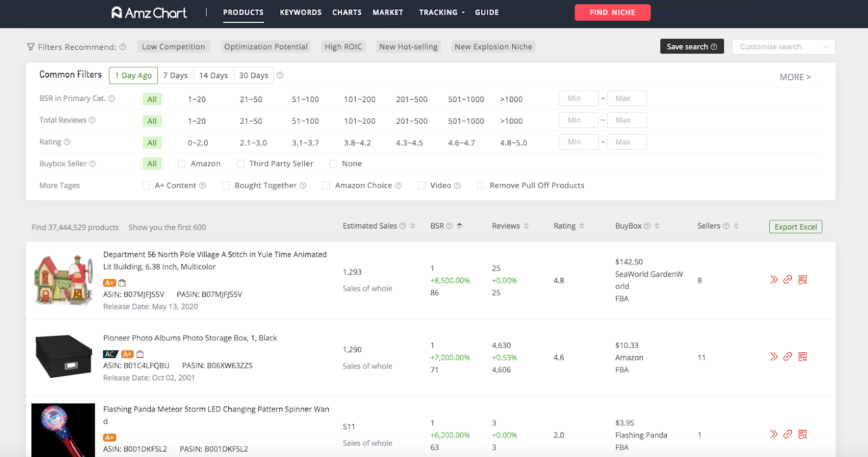Open the AmzChart logo home link
This screenshot has width=868, height=457.
(x=149, y=12)
